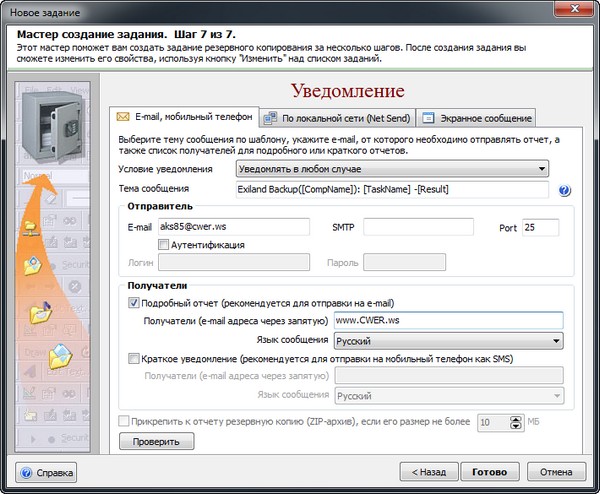Screen dimensions: 600x494
Task: Click the envelope icon on E-mail tab
Action: 124,117
